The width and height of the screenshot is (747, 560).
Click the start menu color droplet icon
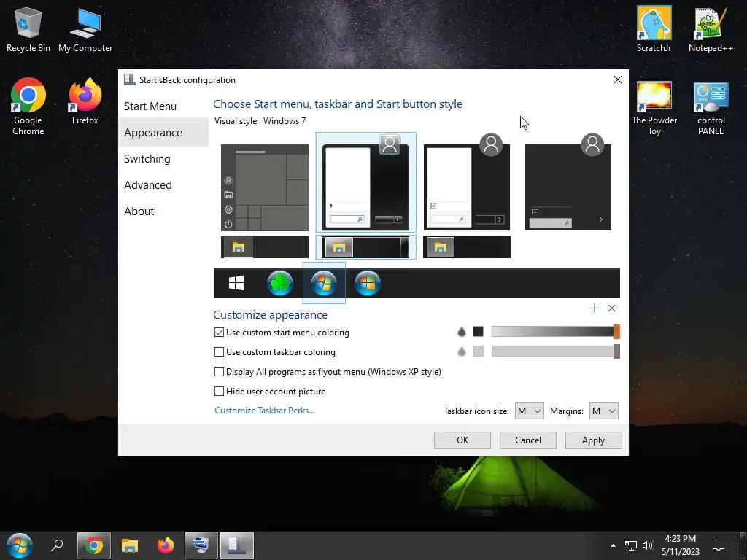461,332
